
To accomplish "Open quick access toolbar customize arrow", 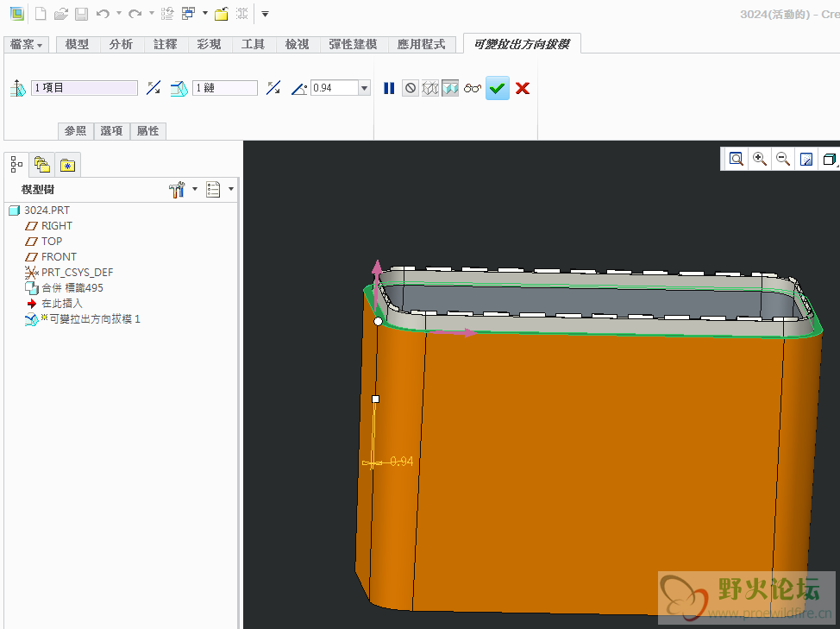I will (265, 14).
